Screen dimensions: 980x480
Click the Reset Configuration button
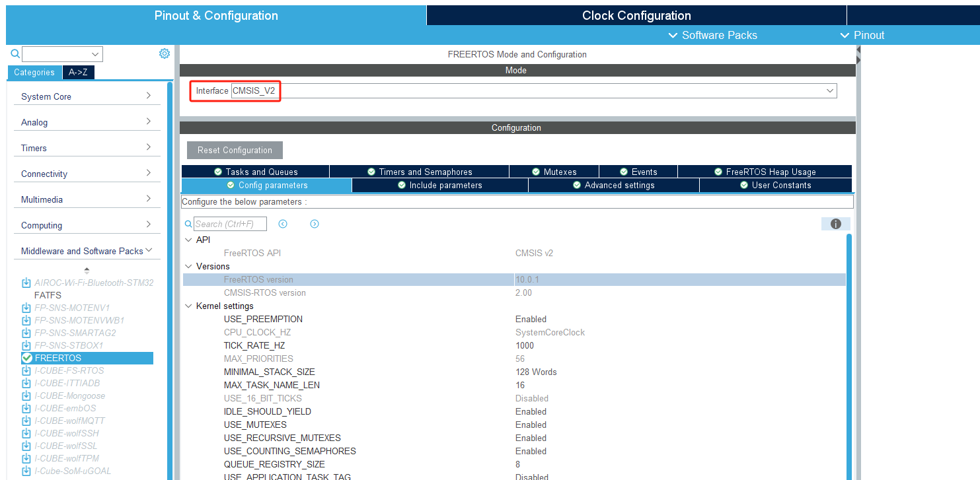235,150
